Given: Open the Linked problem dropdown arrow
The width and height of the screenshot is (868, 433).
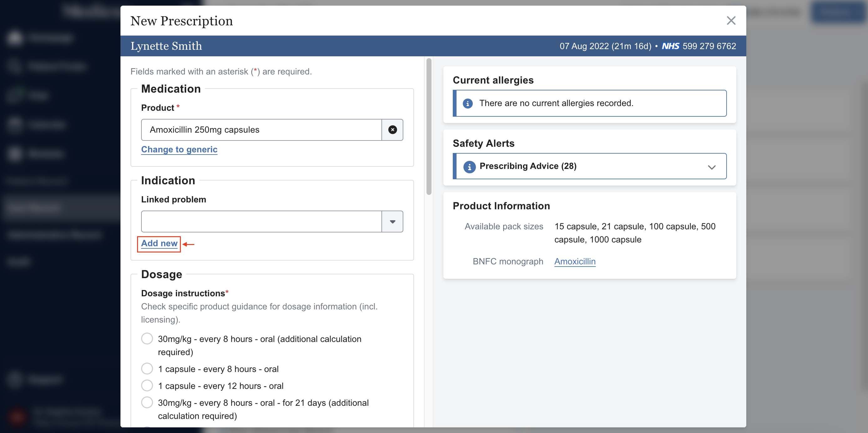Looking at the screenshot, I should (392, 222).
